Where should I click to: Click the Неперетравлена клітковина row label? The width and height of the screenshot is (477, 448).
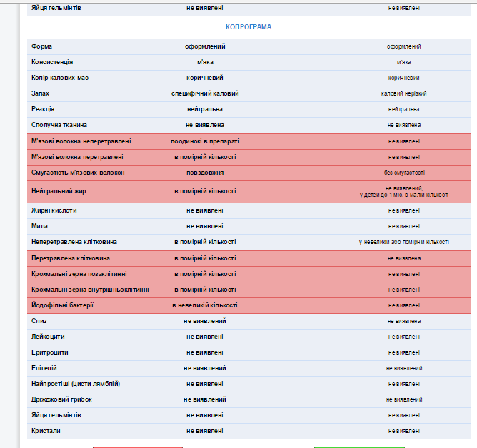[x=73, y=242]
